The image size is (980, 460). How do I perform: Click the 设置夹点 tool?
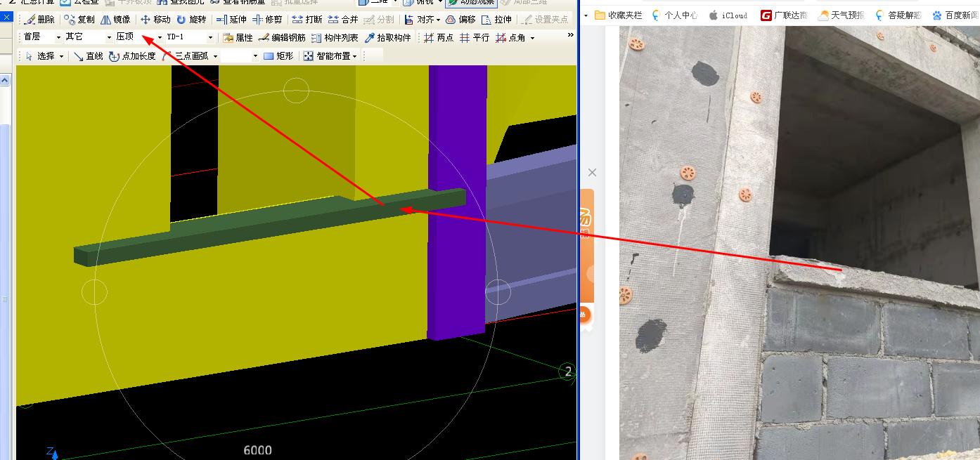(x=545, y=20)
